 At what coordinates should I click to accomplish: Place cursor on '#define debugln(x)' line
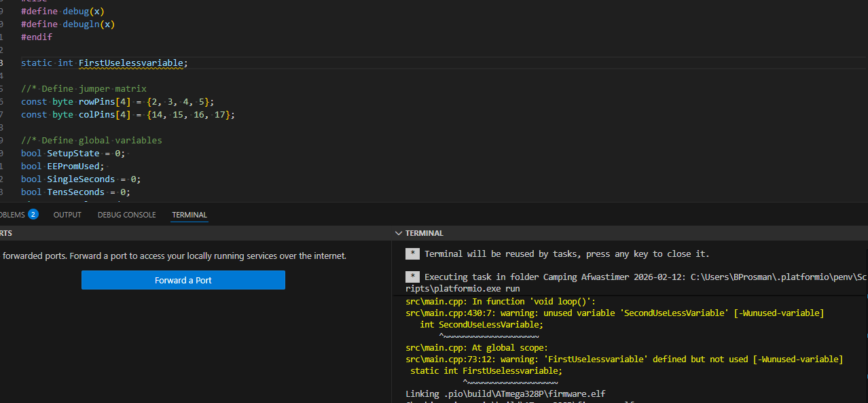click(68, 24)
